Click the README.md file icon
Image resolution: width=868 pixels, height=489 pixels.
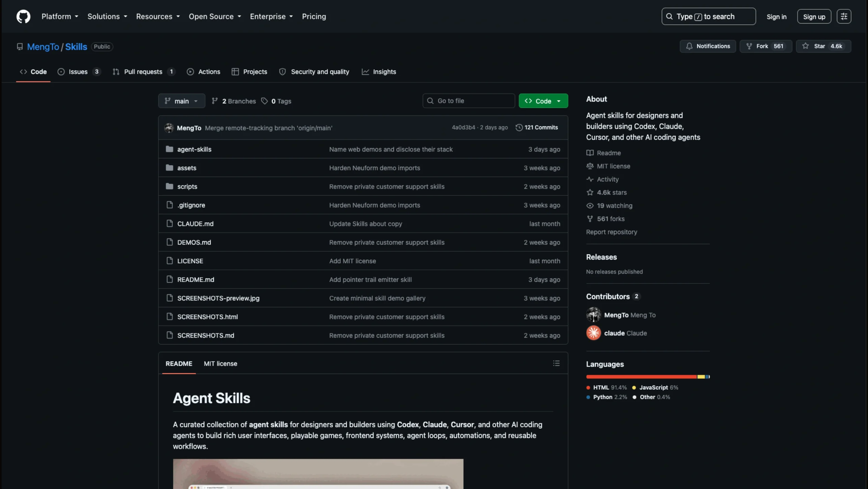[170, 280]
